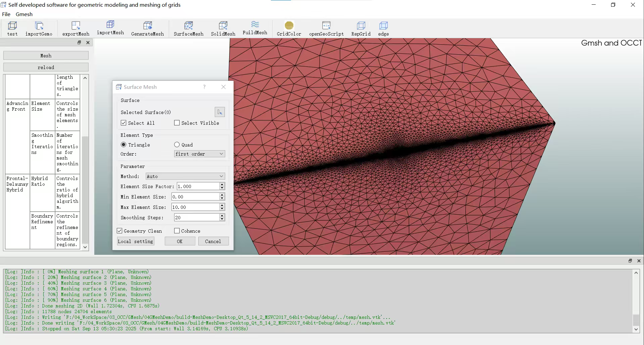Open the File menu
Viewport: 644px width, 345px height.
point(6,14)
